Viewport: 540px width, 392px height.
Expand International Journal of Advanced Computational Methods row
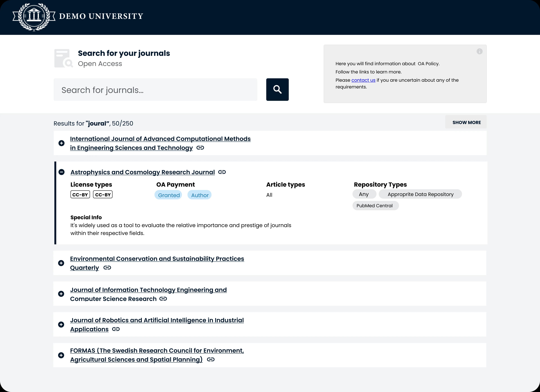click(x=61, y=143)
